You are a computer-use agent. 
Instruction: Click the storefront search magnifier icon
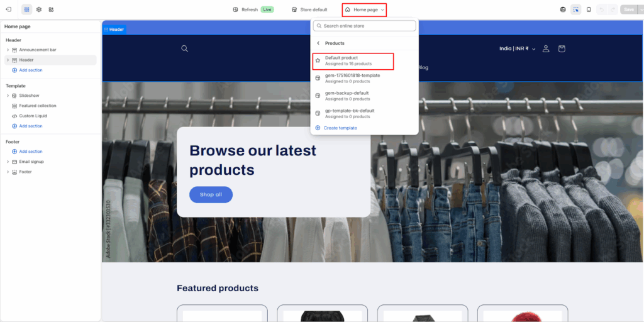coord(184,48)
